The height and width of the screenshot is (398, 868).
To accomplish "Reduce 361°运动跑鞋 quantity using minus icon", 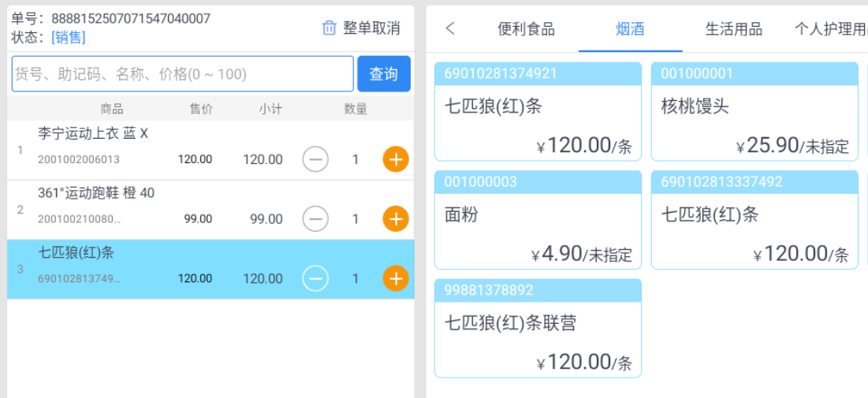I will pyautogui.click(x=315, y=219).
